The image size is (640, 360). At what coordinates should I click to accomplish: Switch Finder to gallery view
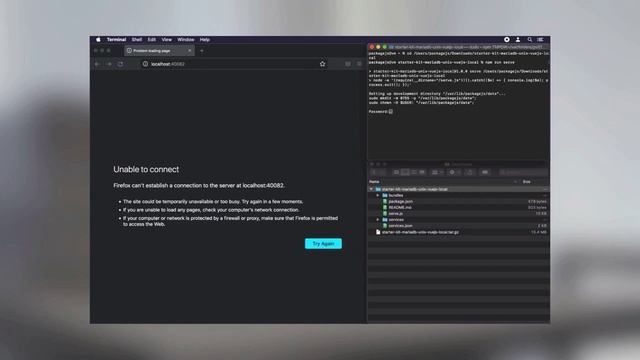click(422, 172)
